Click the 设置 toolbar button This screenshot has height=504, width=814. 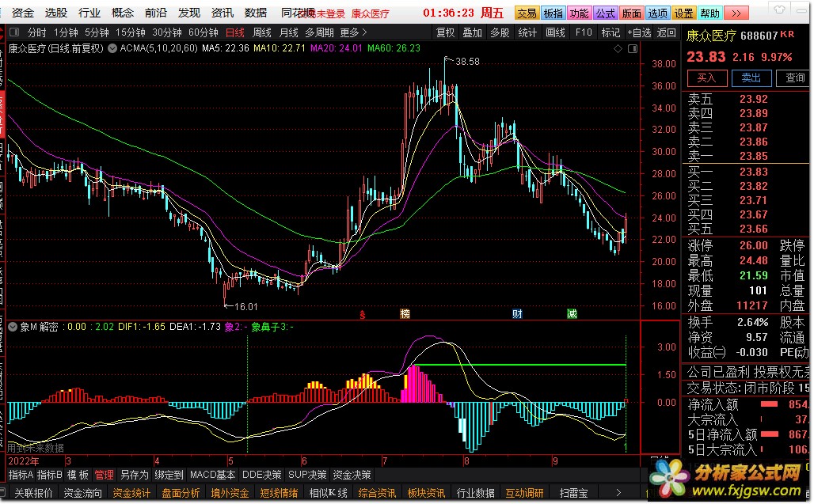(x=683, y=13)
